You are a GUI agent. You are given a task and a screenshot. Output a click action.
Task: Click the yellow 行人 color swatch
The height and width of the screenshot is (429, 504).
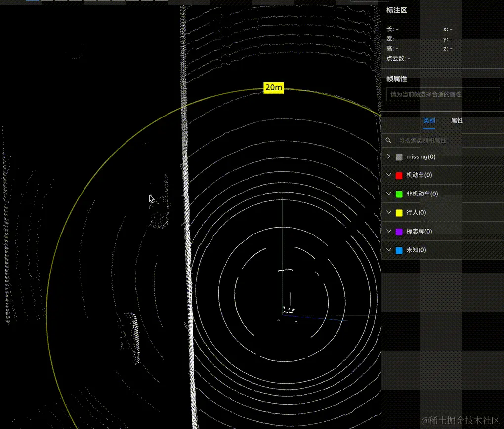pos(399,213)
